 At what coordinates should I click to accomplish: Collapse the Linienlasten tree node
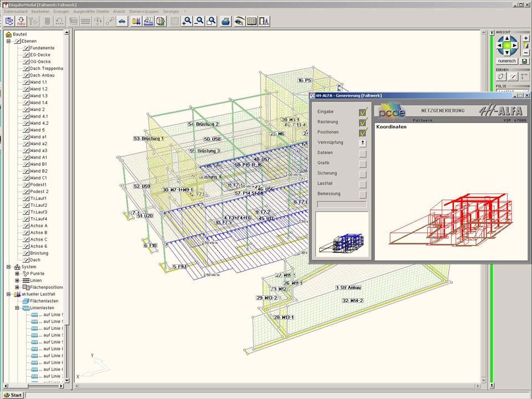17,308
